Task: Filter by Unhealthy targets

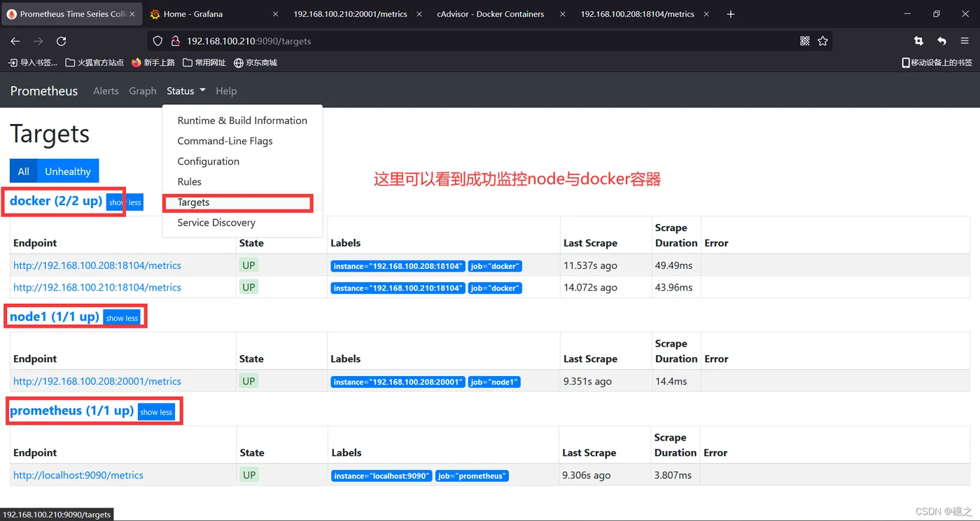Action: coord(68,171)
